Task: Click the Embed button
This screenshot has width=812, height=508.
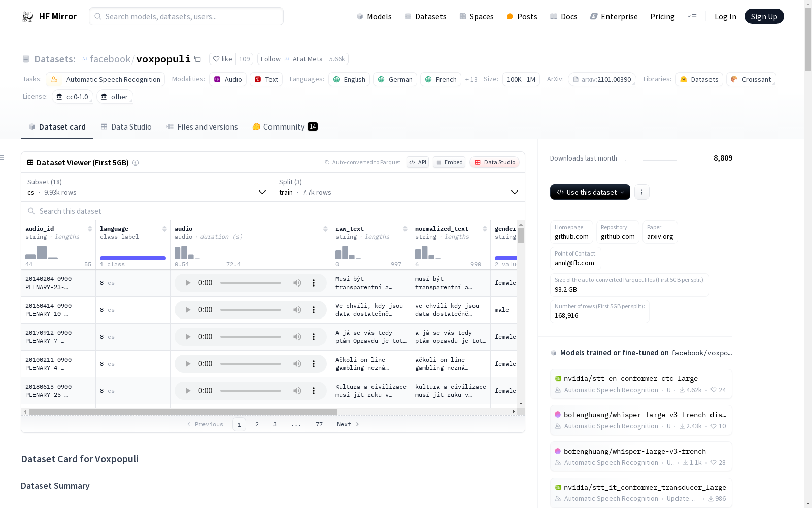Action: (449, 162)
